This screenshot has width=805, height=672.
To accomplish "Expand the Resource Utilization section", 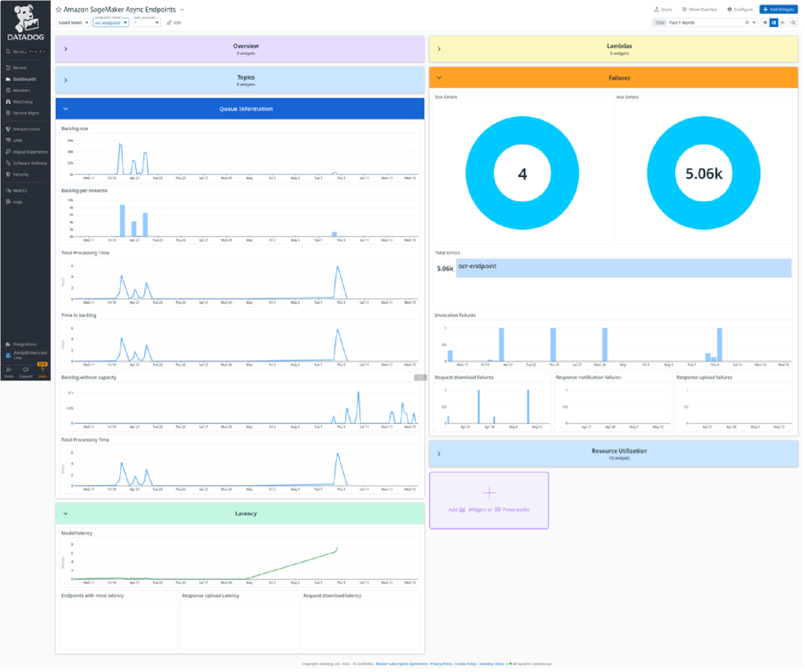I will 439,453.
